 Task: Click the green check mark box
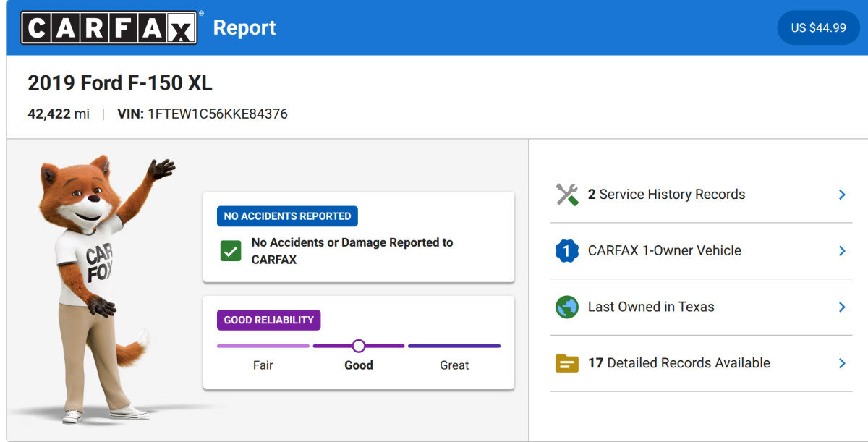[x=231, y=251]
